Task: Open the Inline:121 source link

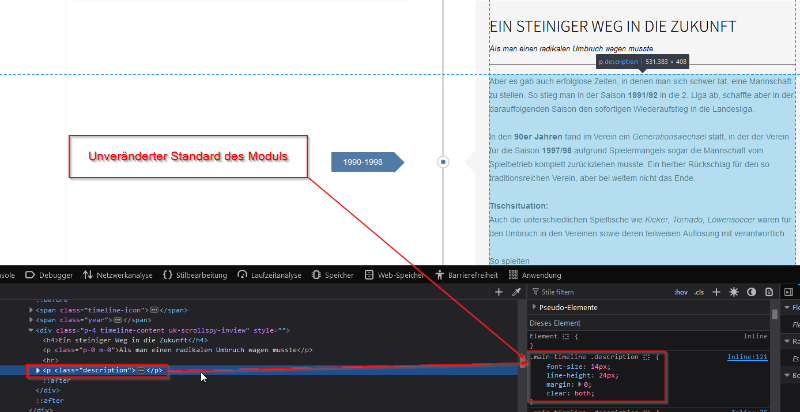Action: click(747, 357)
